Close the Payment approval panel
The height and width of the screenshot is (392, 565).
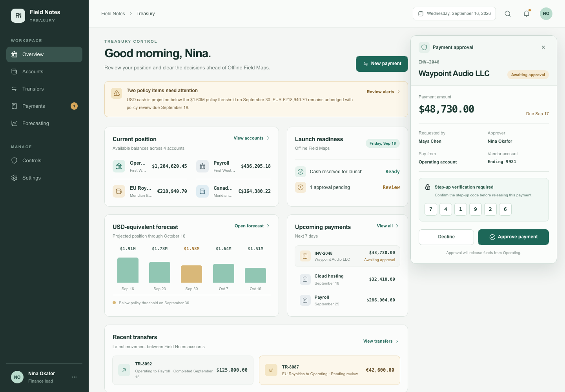click(x=543, y=47)
